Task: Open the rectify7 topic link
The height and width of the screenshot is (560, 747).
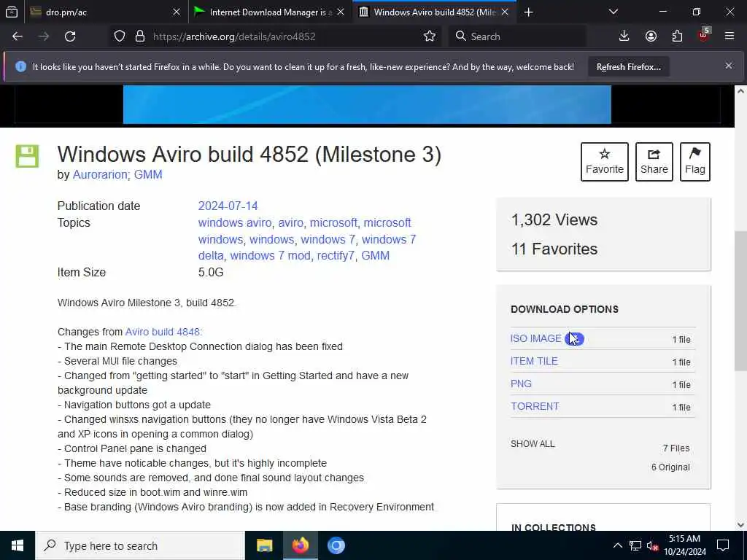Action: 336,255
